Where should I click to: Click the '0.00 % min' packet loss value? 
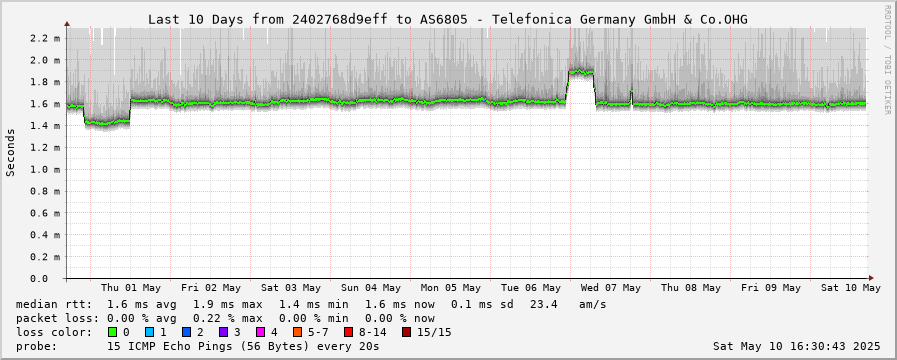click(x=313, y=318)
